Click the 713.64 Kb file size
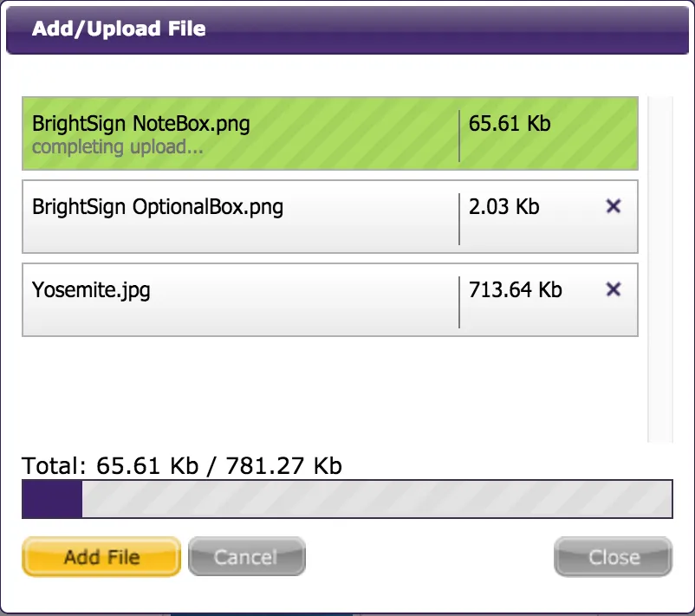The height and width of the screenshot is (616, 695). (516, 290)
